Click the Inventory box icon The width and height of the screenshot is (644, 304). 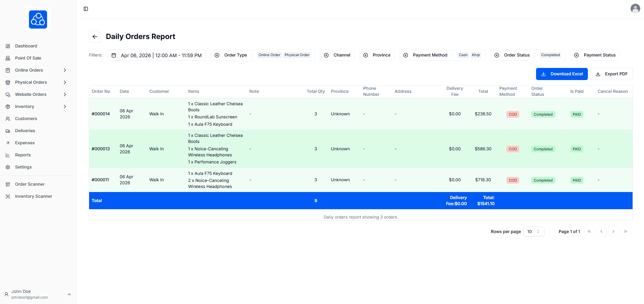[8, 107]
